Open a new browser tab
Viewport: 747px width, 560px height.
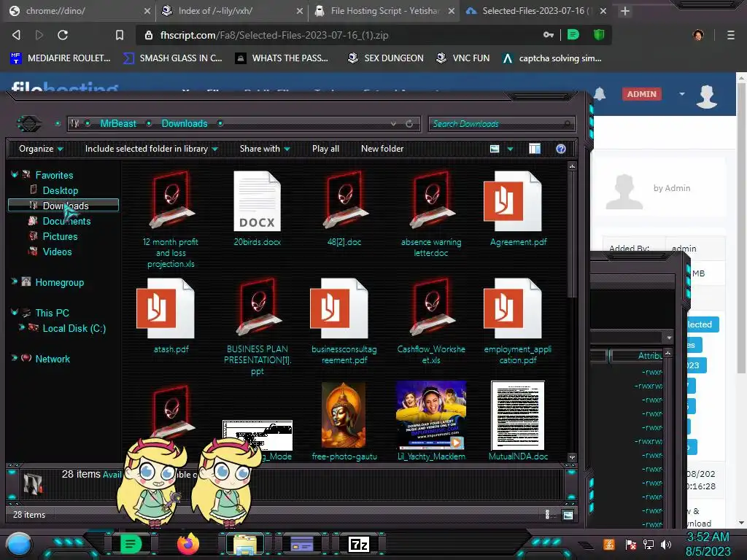[x=625, y=11]
